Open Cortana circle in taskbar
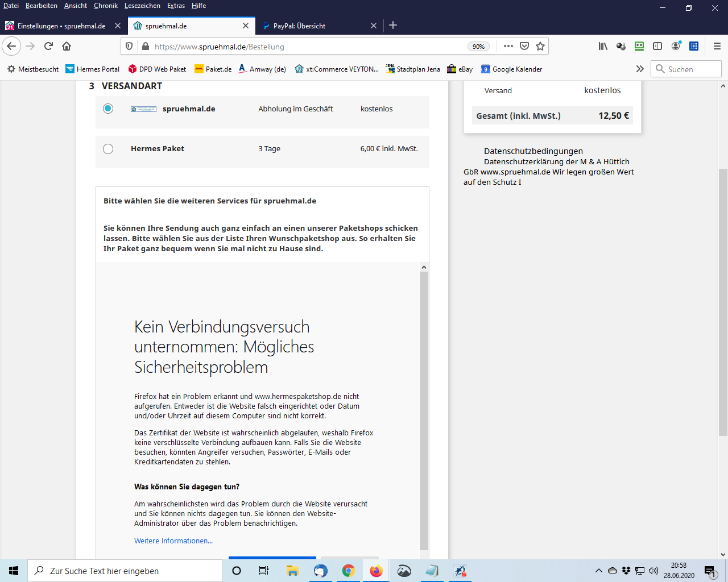The height and width of the screenshot is (582, 728). 237,571
